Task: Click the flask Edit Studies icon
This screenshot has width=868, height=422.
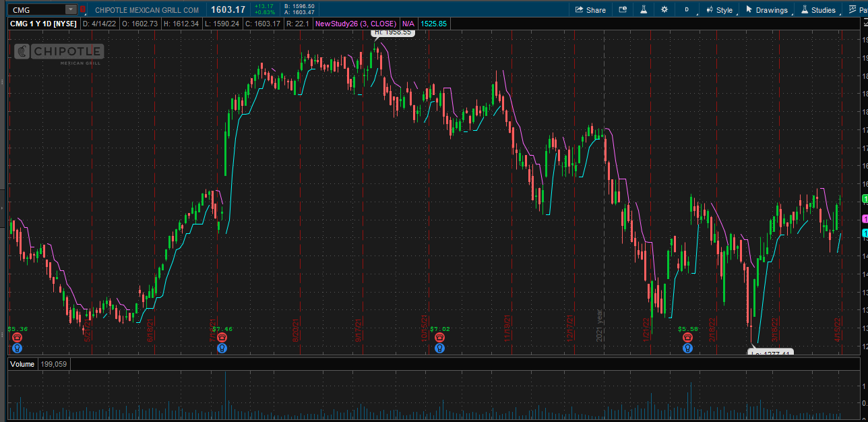Action: tap(643, 10)
